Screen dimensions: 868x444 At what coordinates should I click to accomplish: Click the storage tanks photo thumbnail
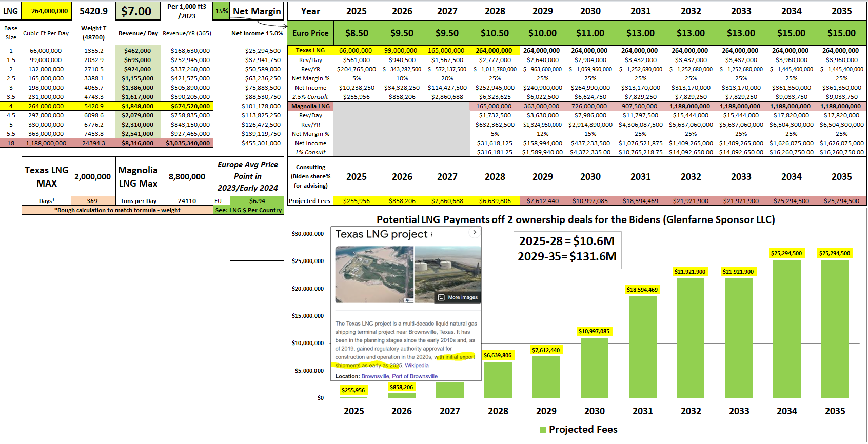click(x=447, y=275)
